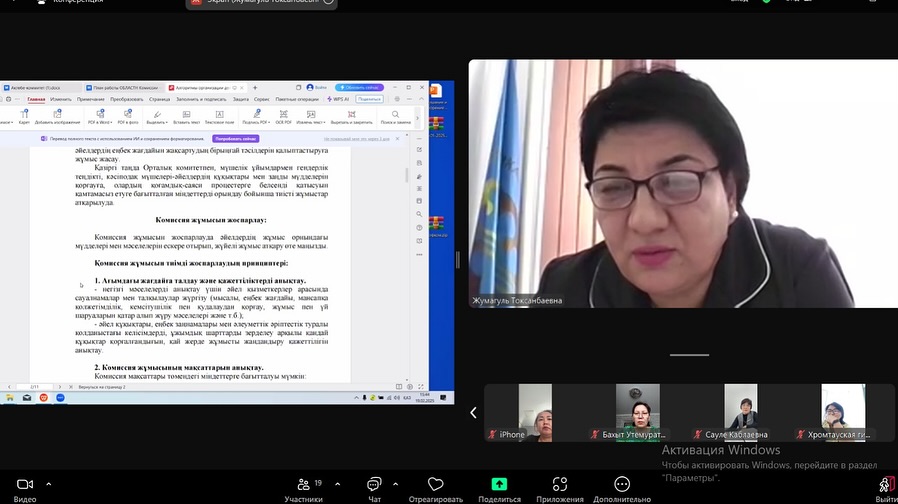Viewport: 898px width, 504px height.
Task: Expand the participants options arrow
Action: pos(337,485)
